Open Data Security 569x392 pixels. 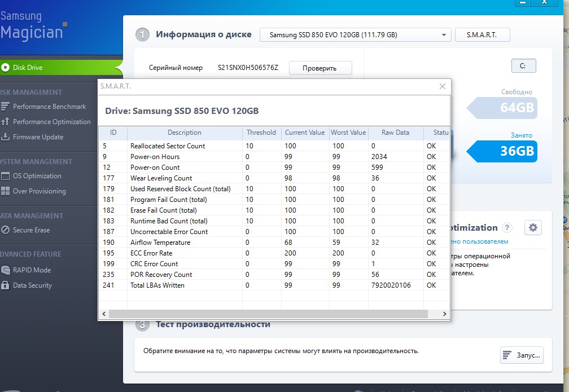[x=32, y=285]
